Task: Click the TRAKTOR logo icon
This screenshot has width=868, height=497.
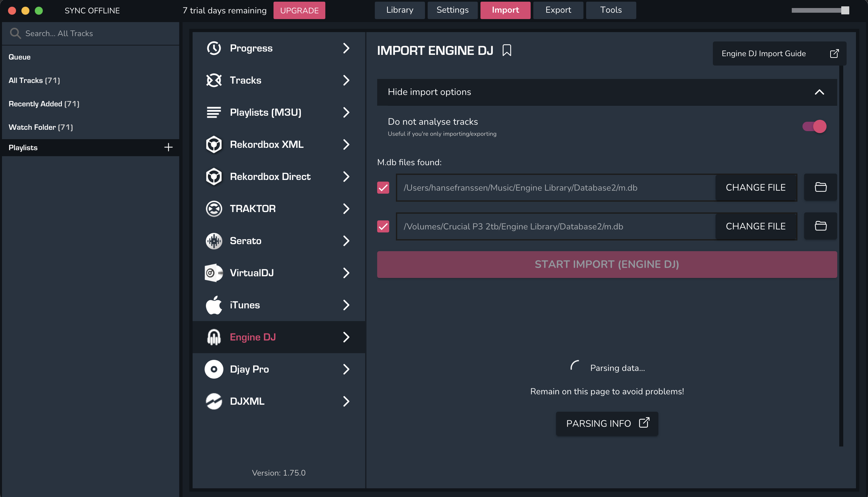Action: pyautogui.click(x=214, y=209)
